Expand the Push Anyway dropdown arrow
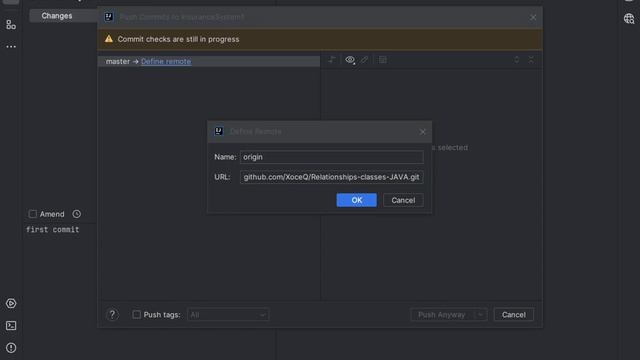 [x=480, y=315]
